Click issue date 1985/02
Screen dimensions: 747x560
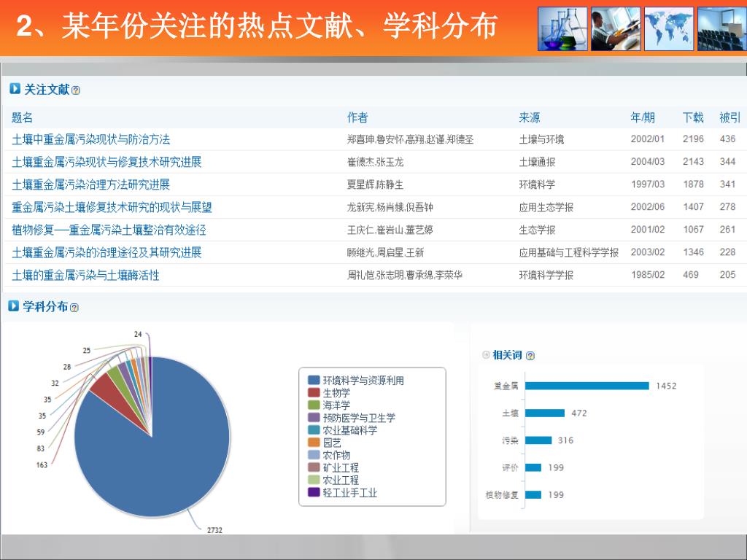[648, 275]
